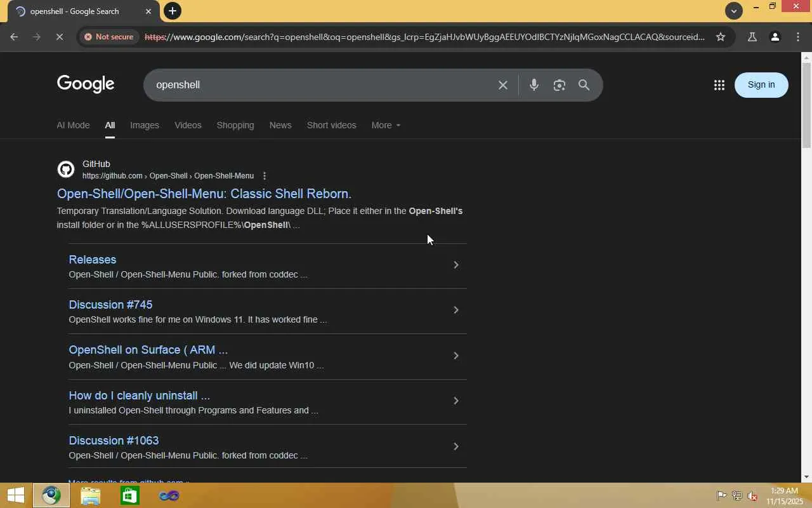Click the GitHub site name text

(x=96, y=164)
